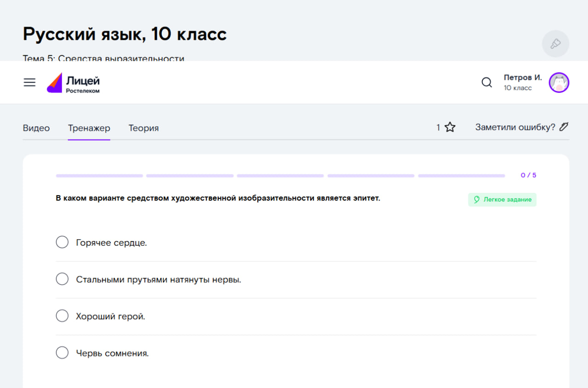588x388 pixels.
Task: Click the 0 / 5 progress counter
Action: point(528,175)
